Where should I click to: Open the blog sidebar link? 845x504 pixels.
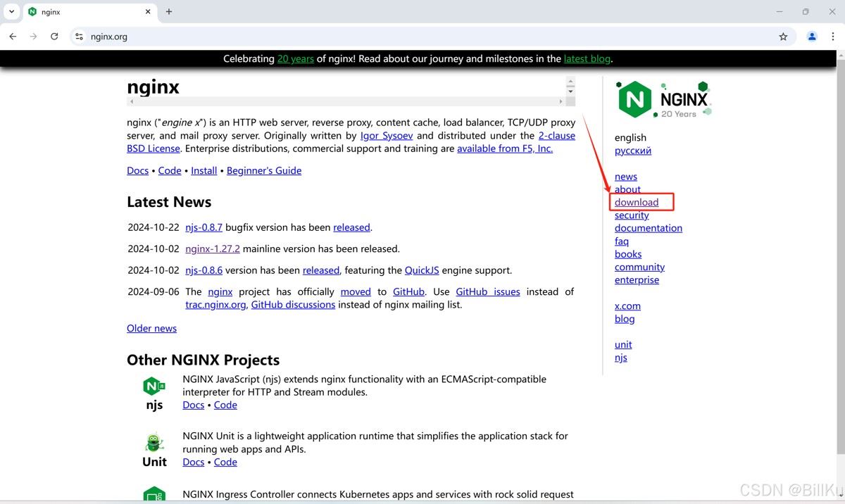[625, 319]
